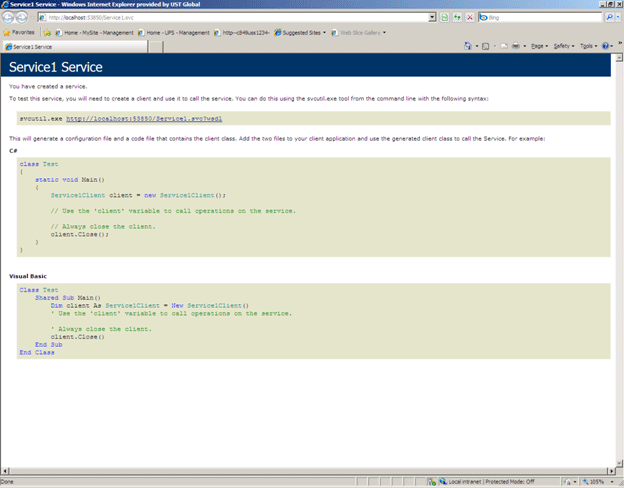Image resolution: width=624 pixels, height=488 pixels.
Task: Click the Favorites star button
Action: [6, 33]
